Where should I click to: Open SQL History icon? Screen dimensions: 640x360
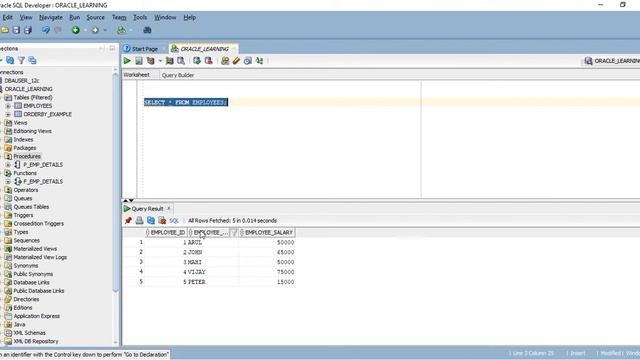[x=248, y=61]
